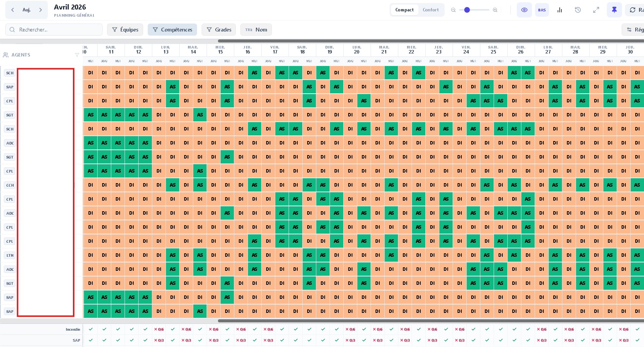Focus the Rechercher search field
Viewport: 644px width, 347px height.
tap(54, 30)
